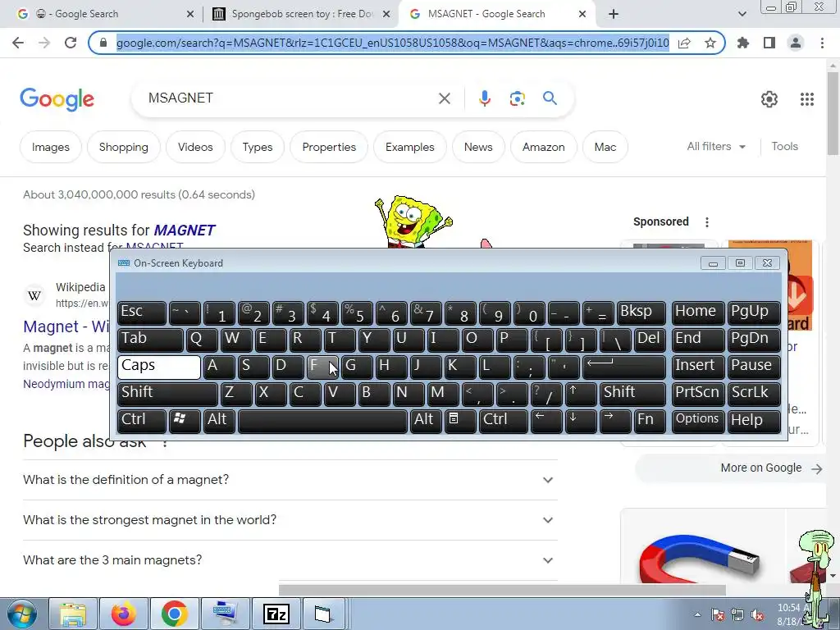Search by image with Google Lens icon
Viewport: 840px width, 630px height.
pos(517,98)
